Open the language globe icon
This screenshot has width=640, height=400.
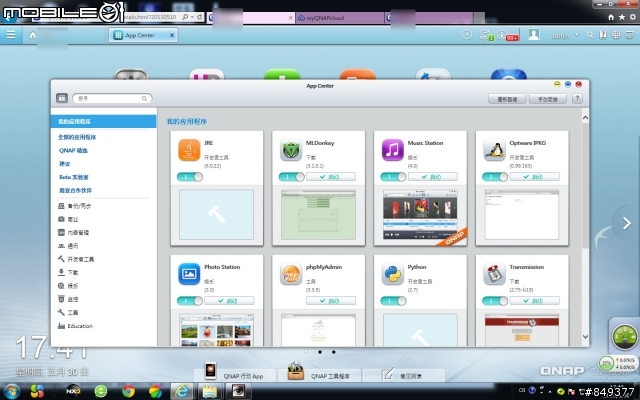click(616, 35)
